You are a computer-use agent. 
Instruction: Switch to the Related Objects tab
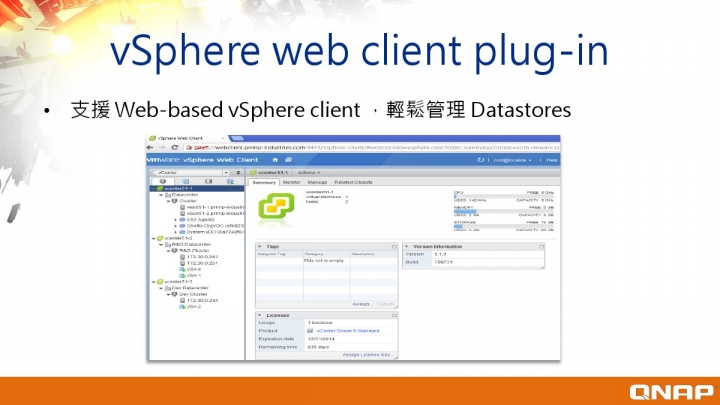(354, 182)
